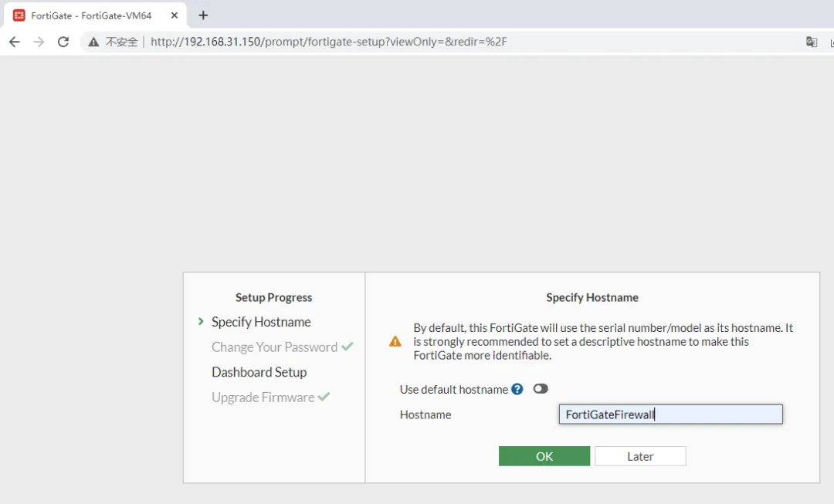Viewport: 834px width, 504px height.
Task: Click the not-secure warning icon in address bar
Action: pos(93,42)
